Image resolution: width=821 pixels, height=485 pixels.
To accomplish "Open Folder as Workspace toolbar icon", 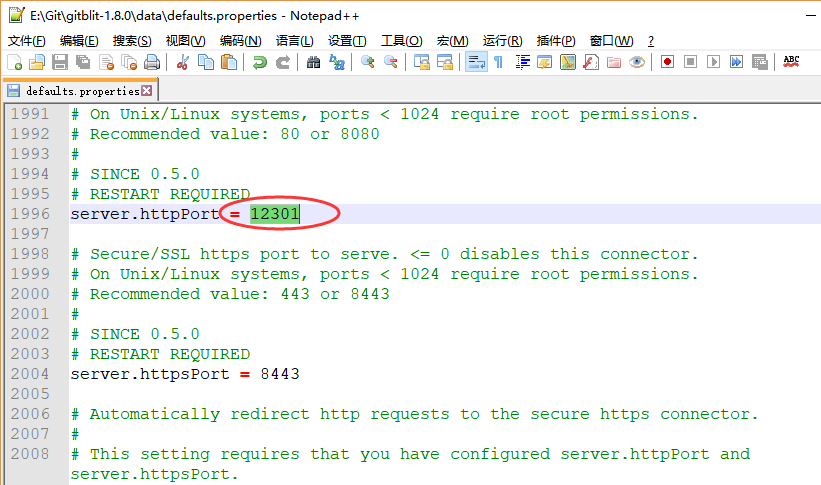I will pyautogui.click(x=614, y=62).
